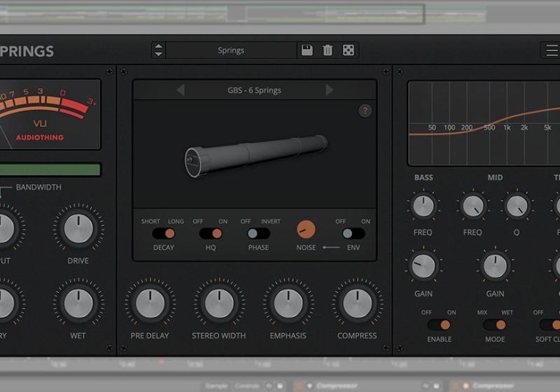Screen dimensions: 560x392
Task: Go to previous spring model with left arrow
Action: tap(181, 90)
